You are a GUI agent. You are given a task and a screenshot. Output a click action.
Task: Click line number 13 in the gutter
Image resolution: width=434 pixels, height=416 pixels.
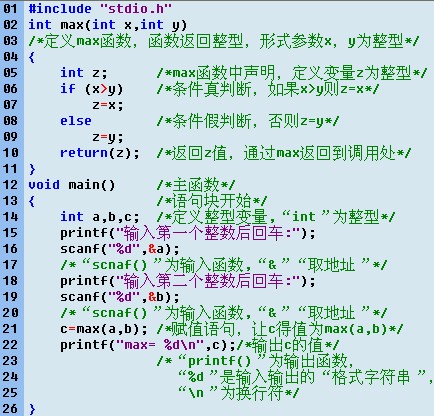pos(10,201)
